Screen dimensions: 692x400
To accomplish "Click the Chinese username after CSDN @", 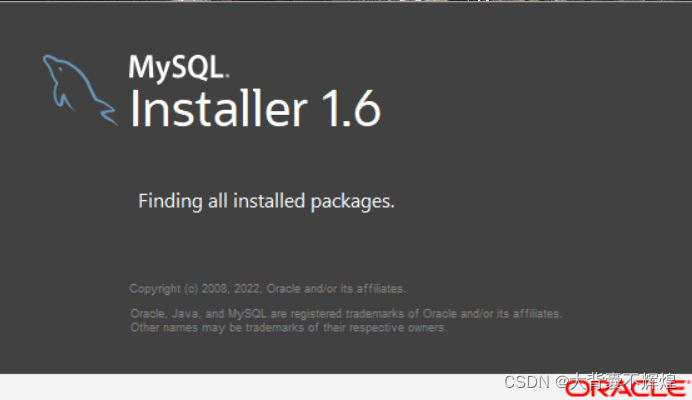I will 622,381.
